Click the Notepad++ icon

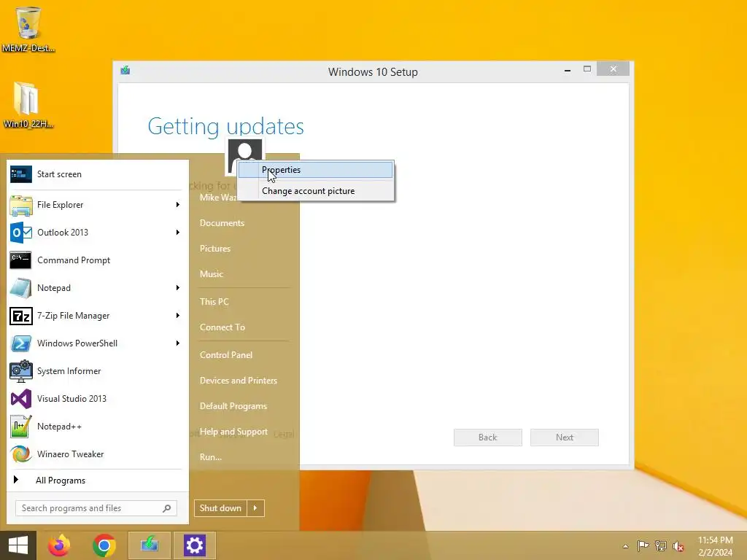tap(21, 426)
